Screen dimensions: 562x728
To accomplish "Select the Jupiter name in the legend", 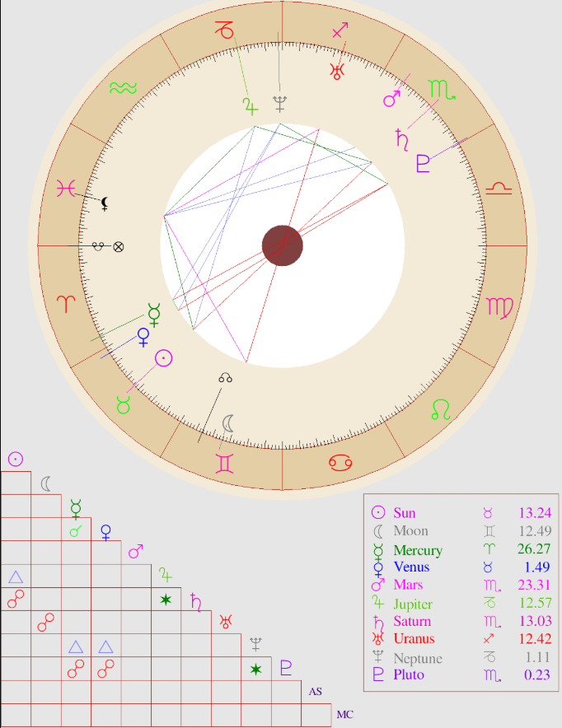I will coord(413,604).
